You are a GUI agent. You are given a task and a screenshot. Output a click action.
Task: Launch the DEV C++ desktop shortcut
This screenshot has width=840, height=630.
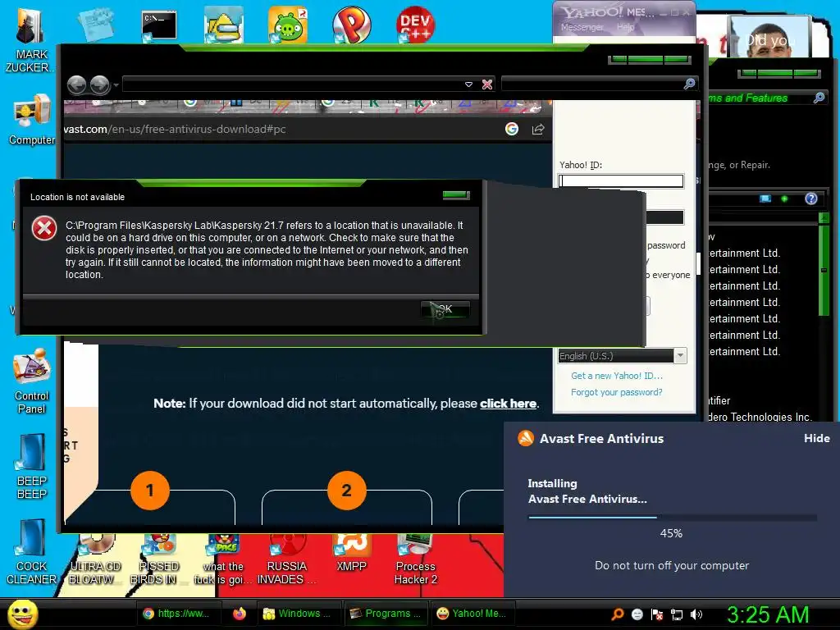point(415,25)
